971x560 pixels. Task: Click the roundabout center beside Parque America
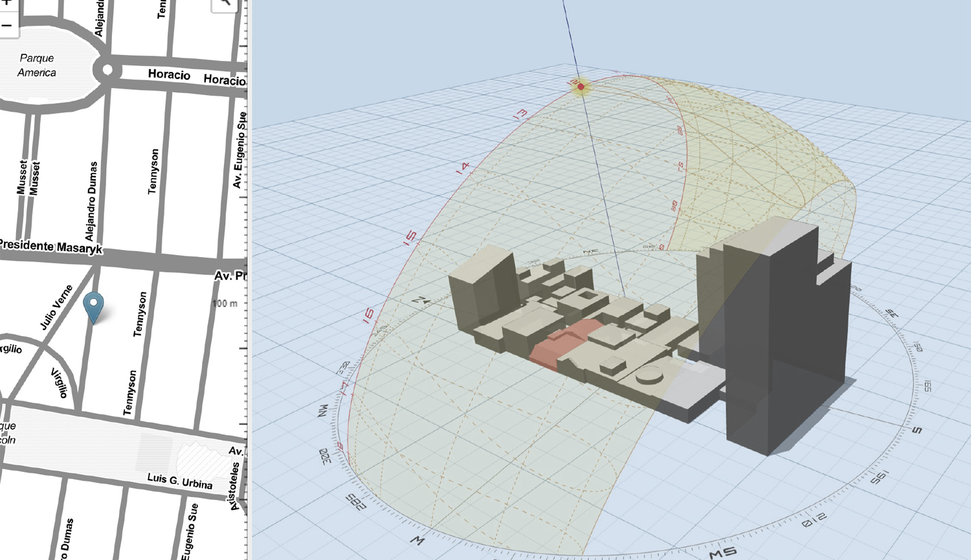[107, 70]
